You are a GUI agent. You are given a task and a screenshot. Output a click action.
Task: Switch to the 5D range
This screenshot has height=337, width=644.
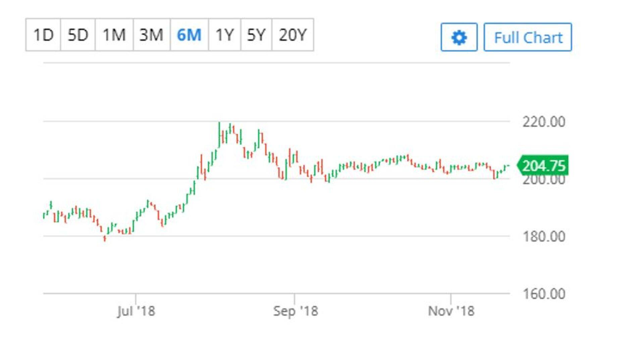tap(78, 35)
